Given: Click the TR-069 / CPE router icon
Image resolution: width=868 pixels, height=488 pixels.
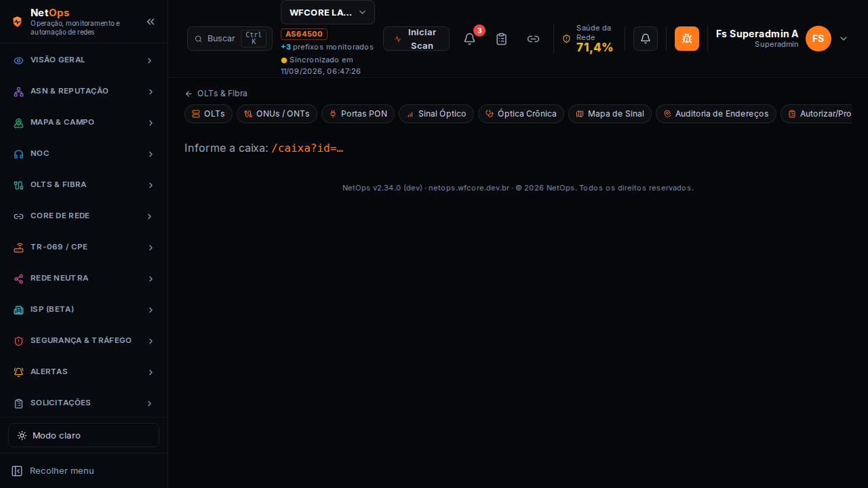Looking at the screenshot, I should pos(19,247).
